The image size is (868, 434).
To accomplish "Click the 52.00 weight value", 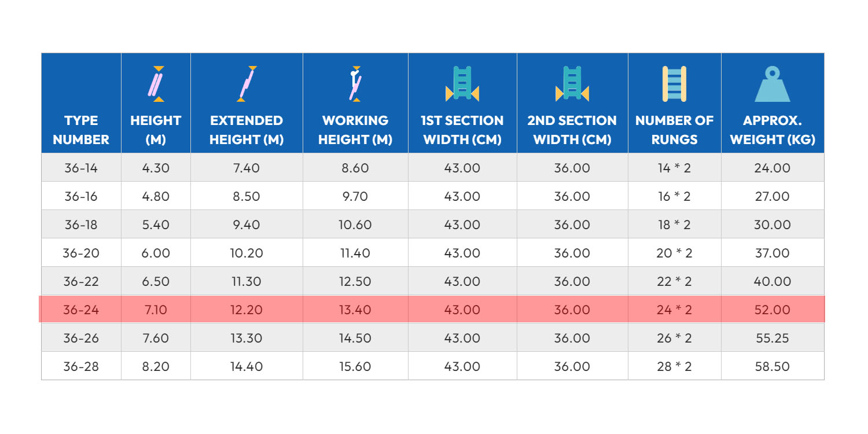I will [x=773, y=310].
